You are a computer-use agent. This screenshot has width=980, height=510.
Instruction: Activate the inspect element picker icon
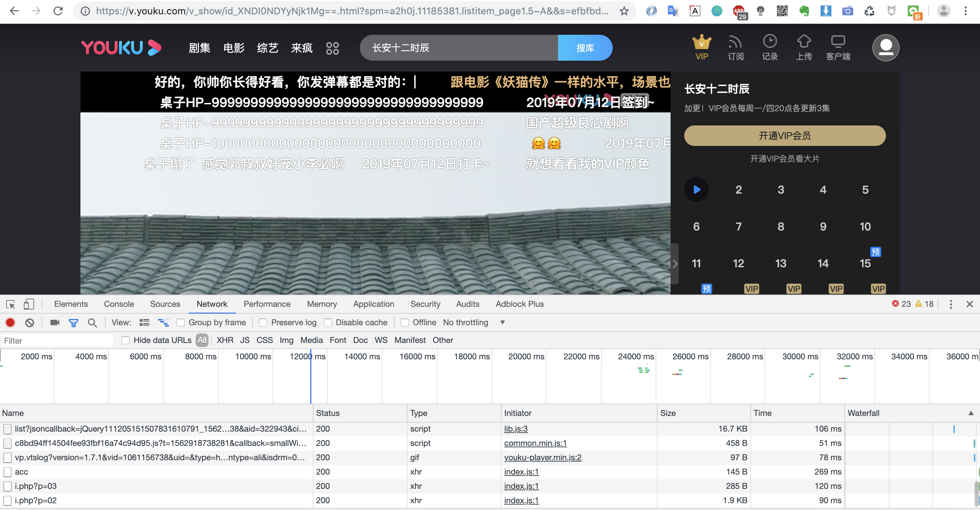(11, 304)
